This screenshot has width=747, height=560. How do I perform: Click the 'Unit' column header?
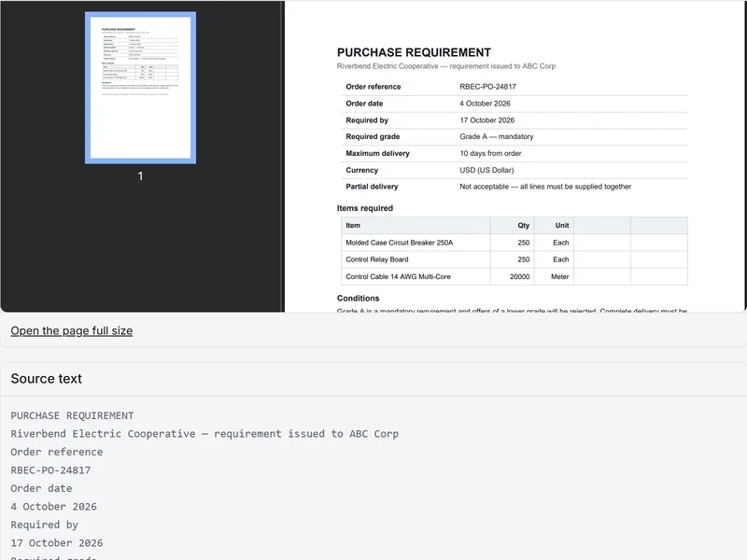tap(562, 225)
